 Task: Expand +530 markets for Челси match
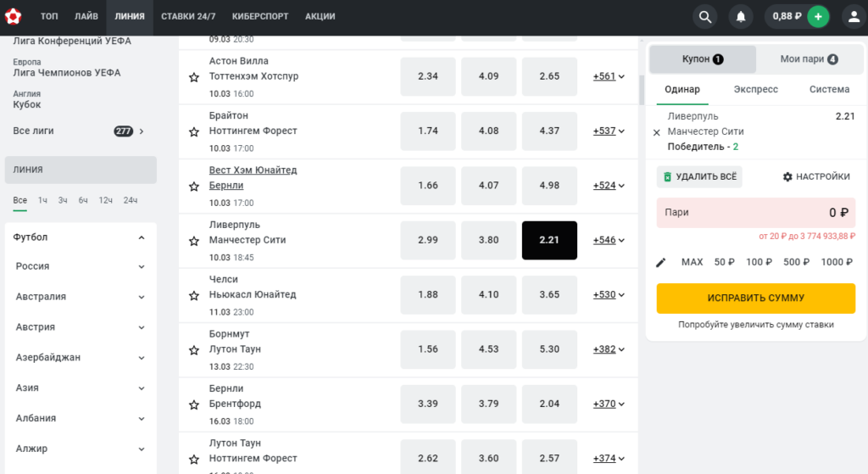pyautogui.click(x=609, y=294)
